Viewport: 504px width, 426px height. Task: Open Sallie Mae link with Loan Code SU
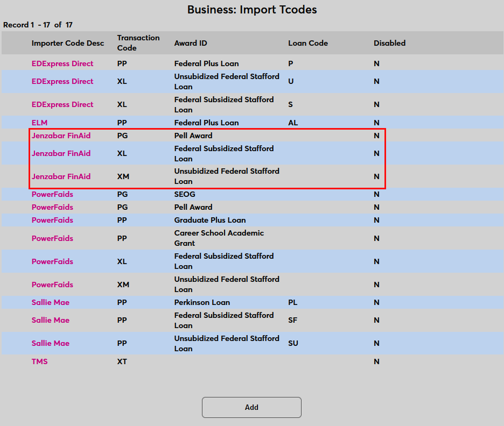click(51, 343)
